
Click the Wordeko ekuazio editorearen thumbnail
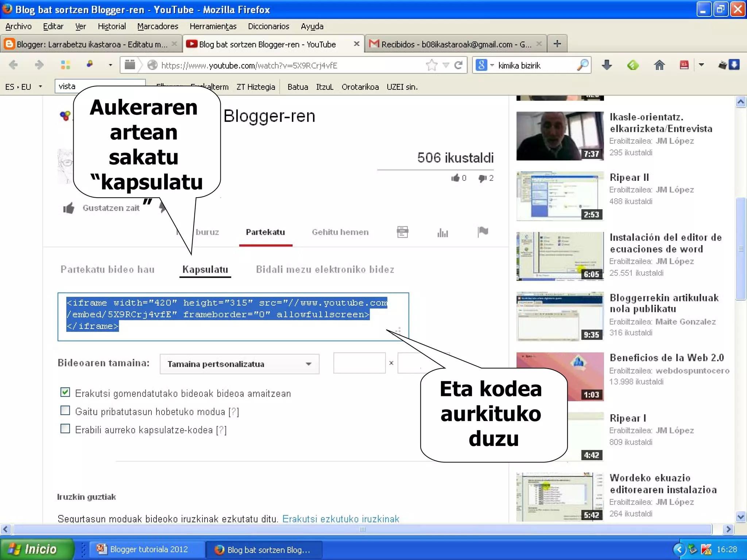point(560,497)
